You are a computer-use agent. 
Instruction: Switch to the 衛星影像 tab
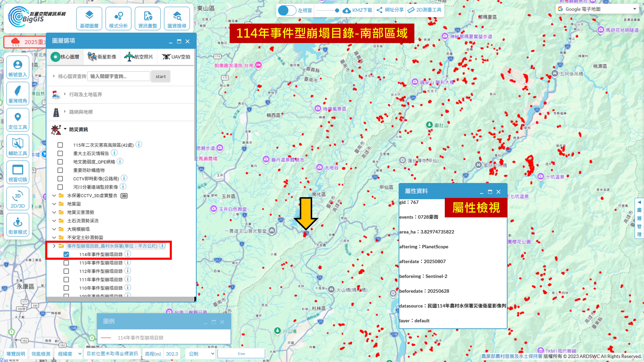point(102,57)
